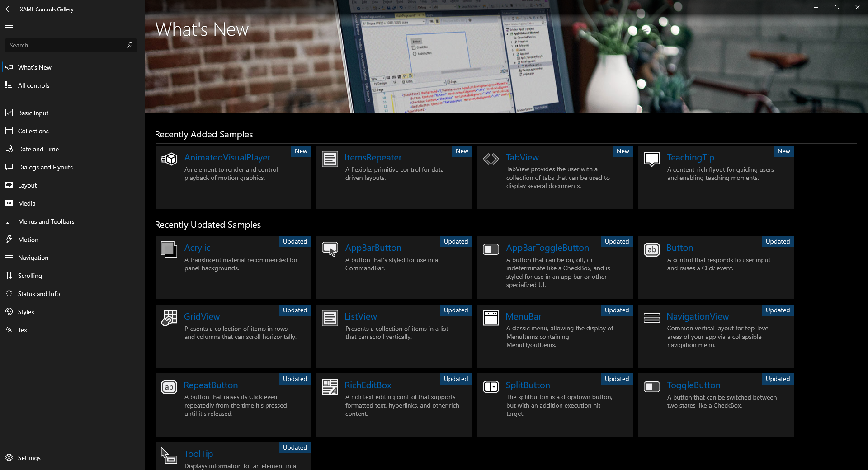
Task: Open the AnimatedVisualPlayer sample link
Action: tap(227, 157)
